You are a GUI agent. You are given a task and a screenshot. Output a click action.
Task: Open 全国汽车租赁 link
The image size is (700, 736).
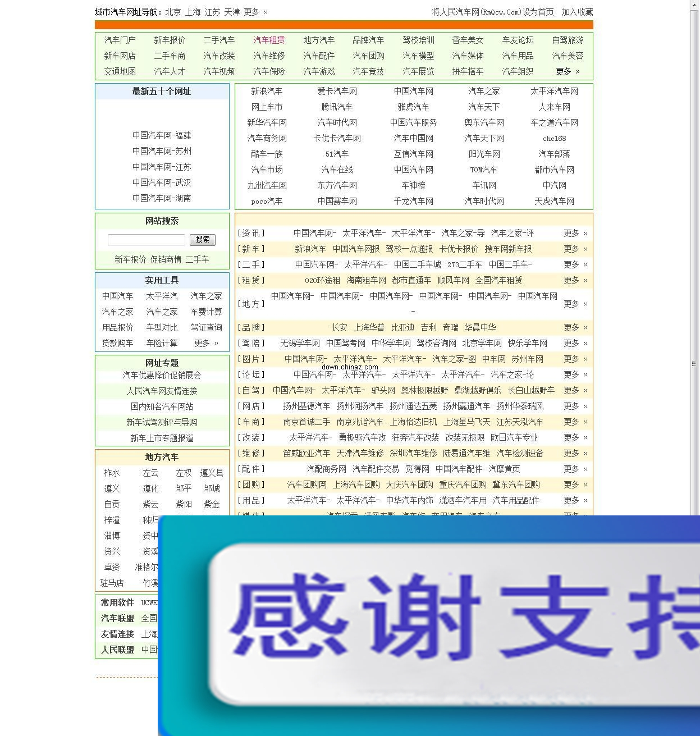click(x=498, y=280)
